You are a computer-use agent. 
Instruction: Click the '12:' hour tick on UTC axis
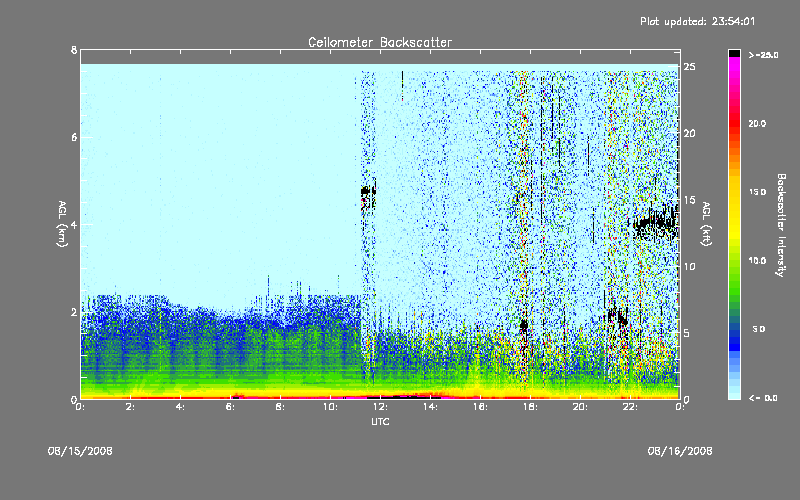coord(380,407)
